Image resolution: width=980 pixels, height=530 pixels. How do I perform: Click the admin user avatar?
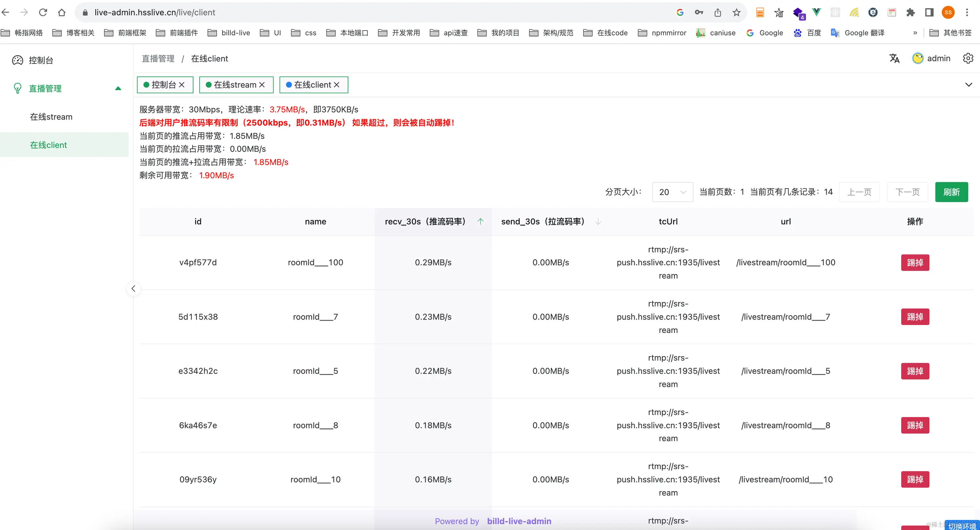(x=917, y=58)
